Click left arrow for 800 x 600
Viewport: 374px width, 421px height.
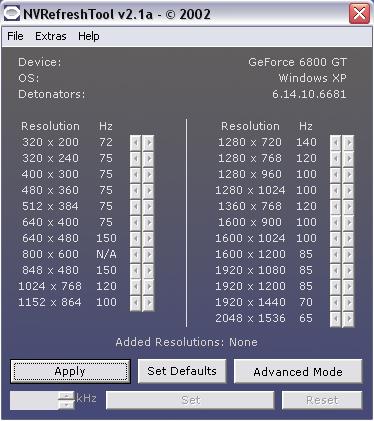tap(135, 255)
